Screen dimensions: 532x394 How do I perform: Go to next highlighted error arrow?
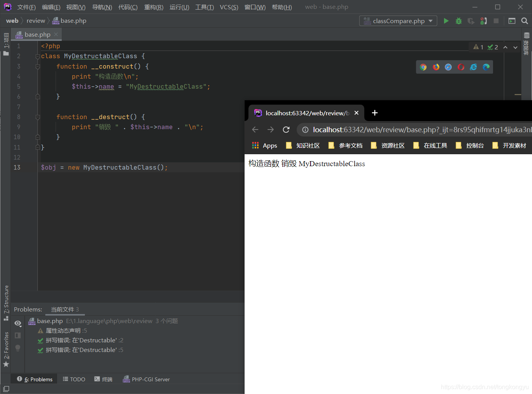coord(515,47)
